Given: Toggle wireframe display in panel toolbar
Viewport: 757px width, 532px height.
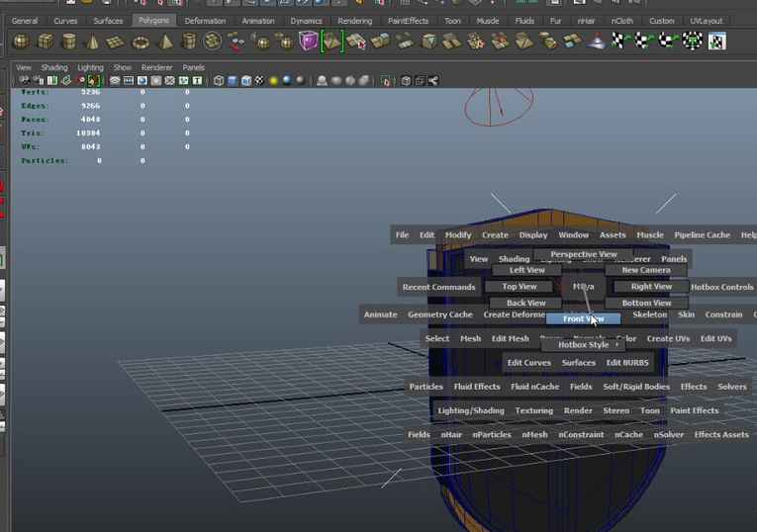Looking at the screenshot, I should point(217,81).
